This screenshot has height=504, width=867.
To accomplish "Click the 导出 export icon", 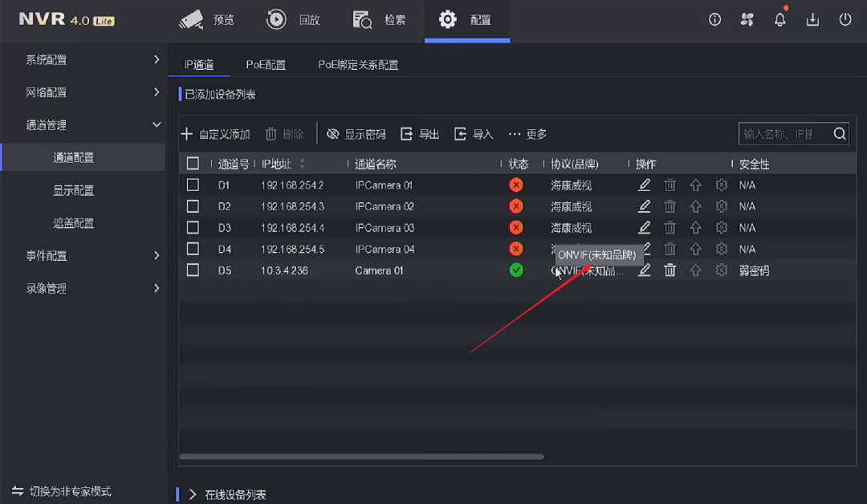I will point(409,134).
